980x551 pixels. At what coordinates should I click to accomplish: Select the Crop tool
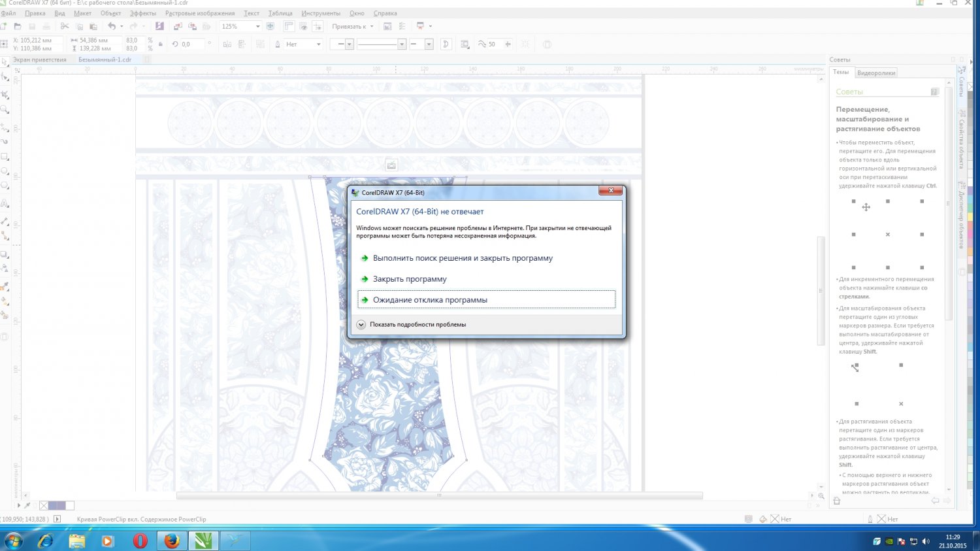(x=5, y=94)
